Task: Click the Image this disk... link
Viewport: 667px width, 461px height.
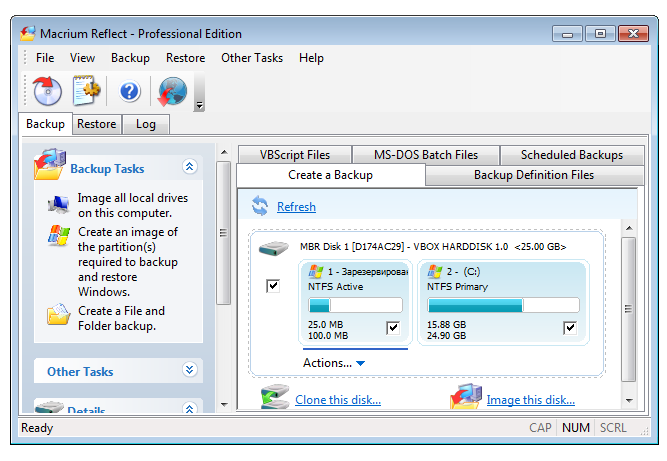Action: (531, 400)
